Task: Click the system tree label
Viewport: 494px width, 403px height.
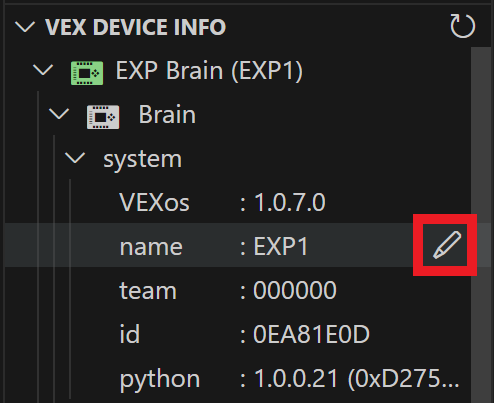Action: (143, 160)
